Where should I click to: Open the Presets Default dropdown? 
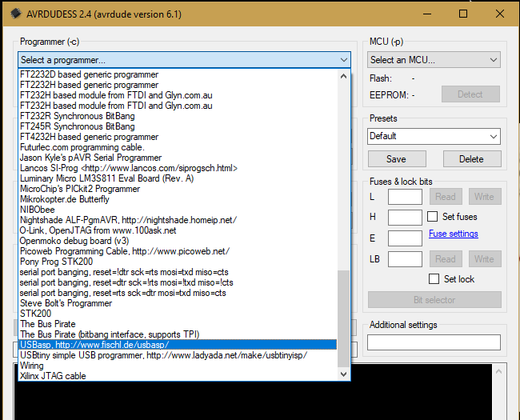(434, 136)
